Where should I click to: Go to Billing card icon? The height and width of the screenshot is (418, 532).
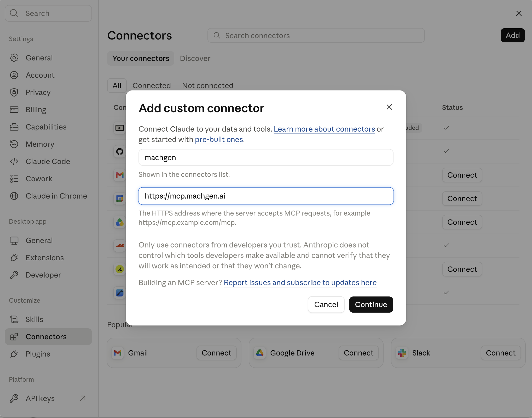click(14, 110)
